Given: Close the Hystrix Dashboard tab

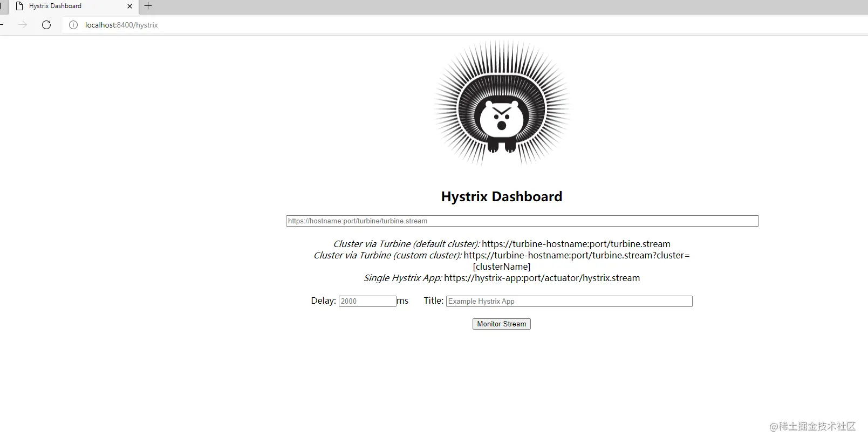Looking at the screenshot, I should (x=129, y=6).
